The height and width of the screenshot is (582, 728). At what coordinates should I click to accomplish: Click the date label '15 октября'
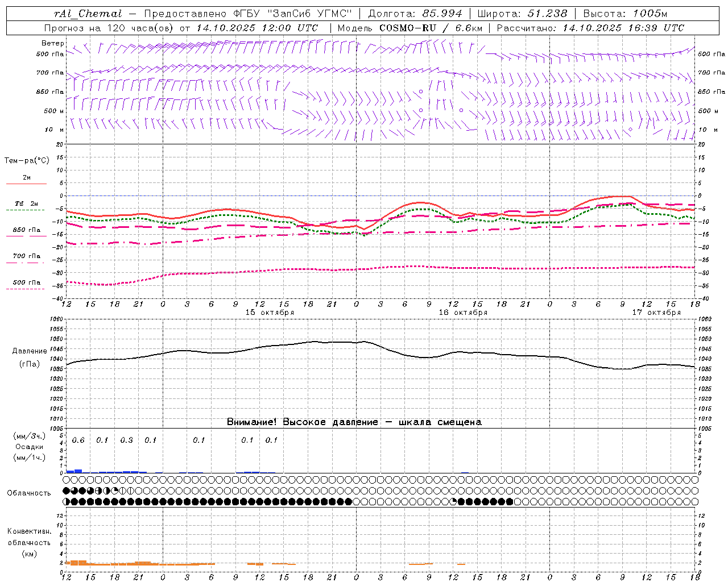pos(270,313)
